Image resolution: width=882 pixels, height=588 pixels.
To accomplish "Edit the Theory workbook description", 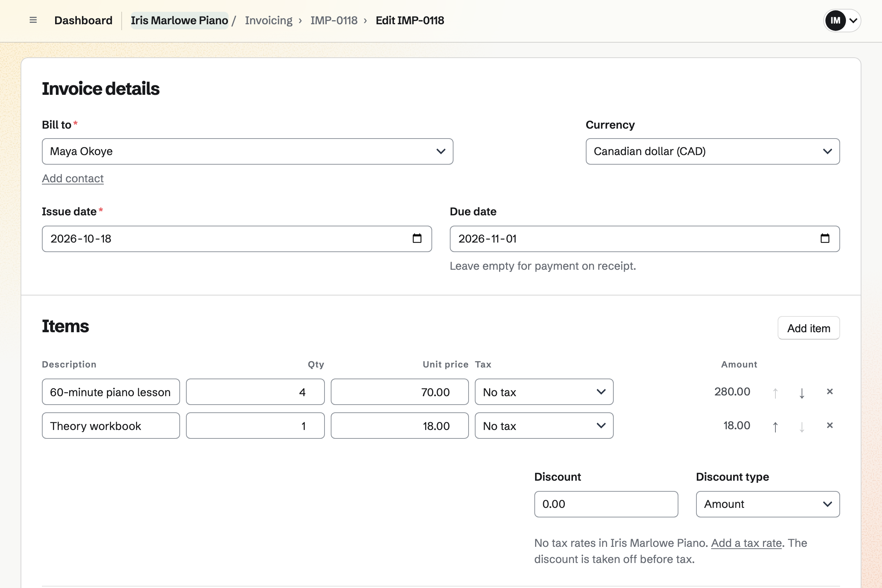I will pos(111,426).
